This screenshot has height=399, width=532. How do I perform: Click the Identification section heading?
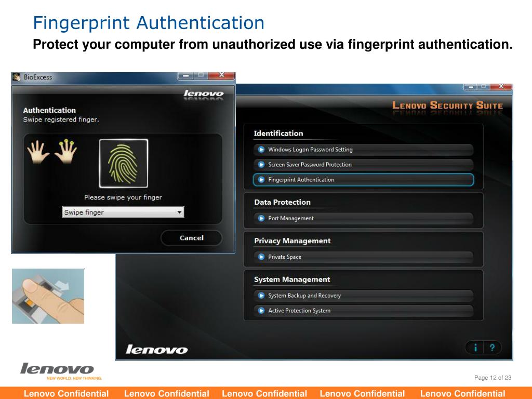point(278,134)
